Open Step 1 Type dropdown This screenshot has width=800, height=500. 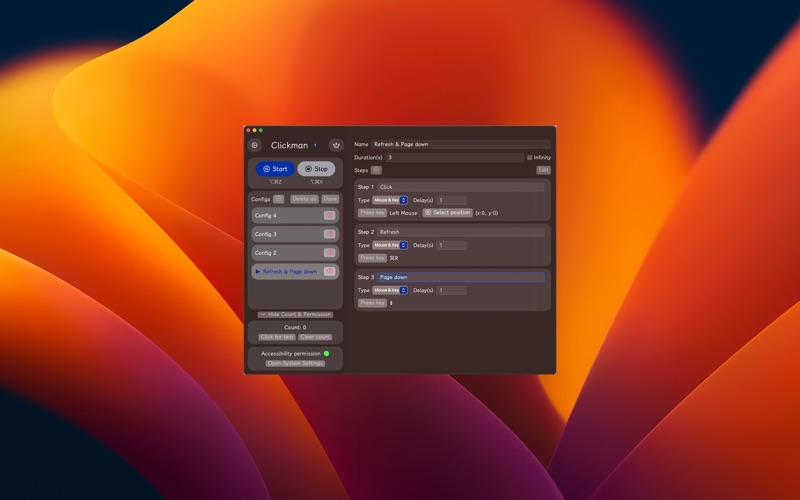tap(390, 200)
